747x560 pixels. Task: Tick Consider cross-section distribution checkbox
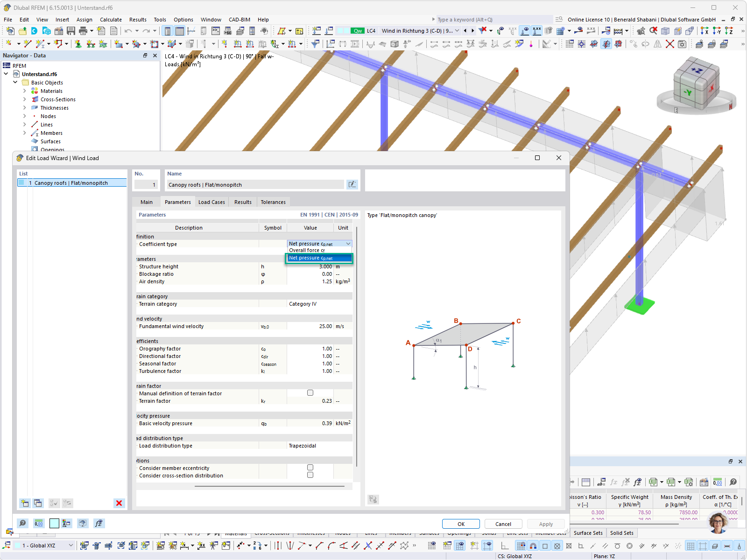(x=310, y=475)
